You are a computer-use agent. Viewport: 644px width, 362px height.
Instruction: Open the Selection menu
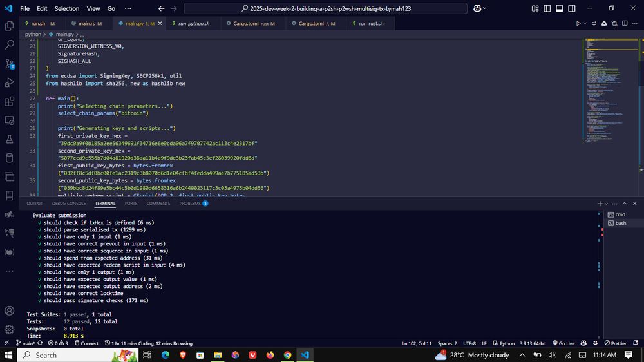pos(67,8)
